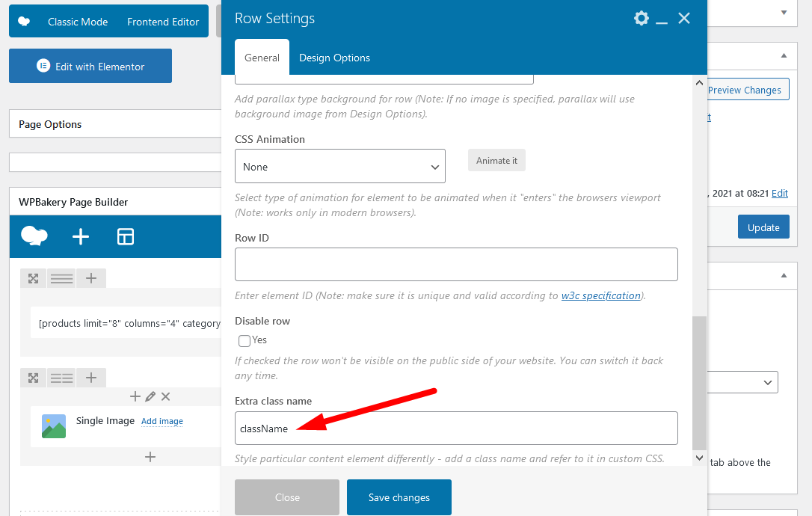Prepend element to column with plus icon
Image resolution: width=812 pixels, height=516 pixels.
point(135,396)
